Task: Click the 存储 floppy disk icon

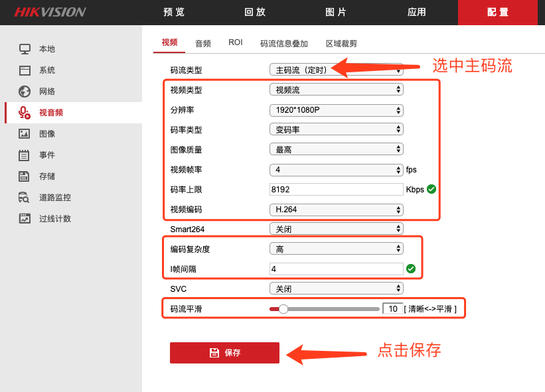Action: [x=25, y=176]
